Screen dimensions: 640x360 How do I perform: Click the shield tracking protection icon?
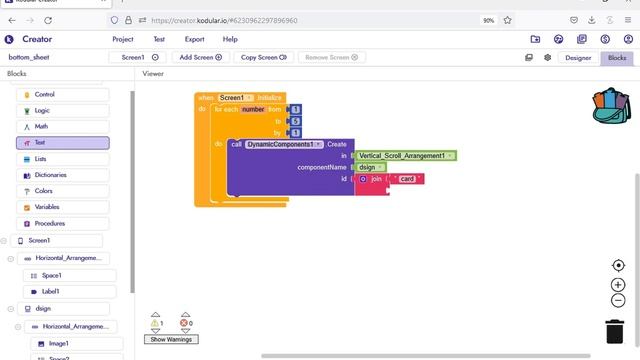[114, 20]
